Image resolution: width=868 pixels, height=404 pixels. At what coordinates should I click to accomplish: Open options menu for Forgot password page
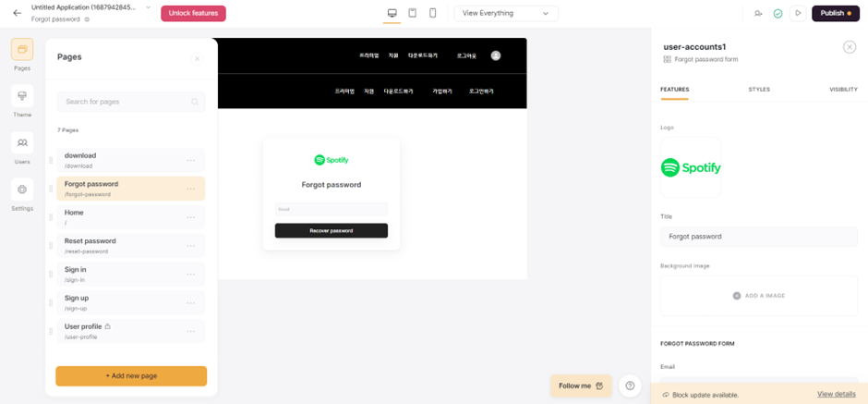tap(191, 189)
